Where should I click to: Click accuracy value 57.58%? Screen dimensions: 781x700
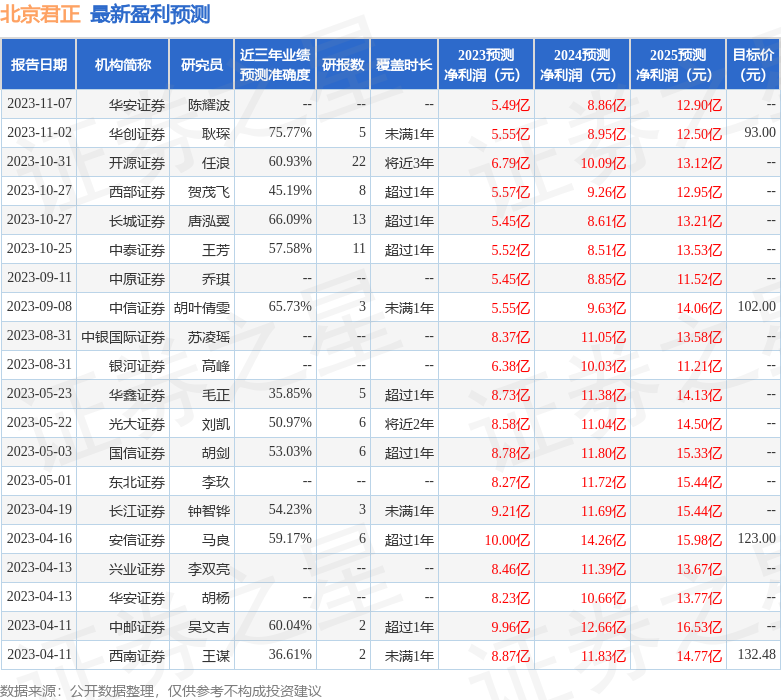[290, 249]
